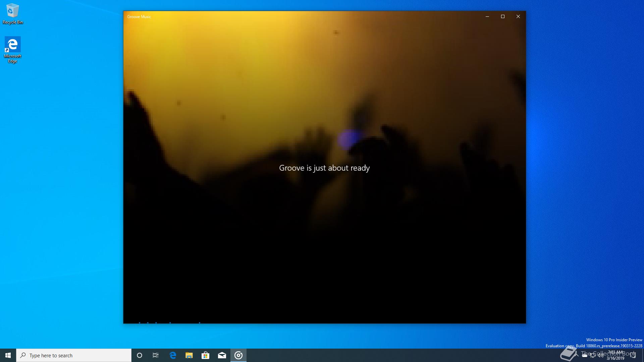Open File Explorer from the taskbar
This screenshot has width=644, height=362.
pos(189,355)
